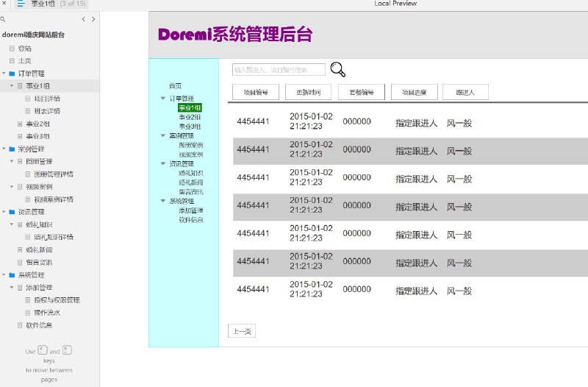The image size is (588, 387).
Task: Click the 项目编号 column header button
Action: [x=256, y=93]
